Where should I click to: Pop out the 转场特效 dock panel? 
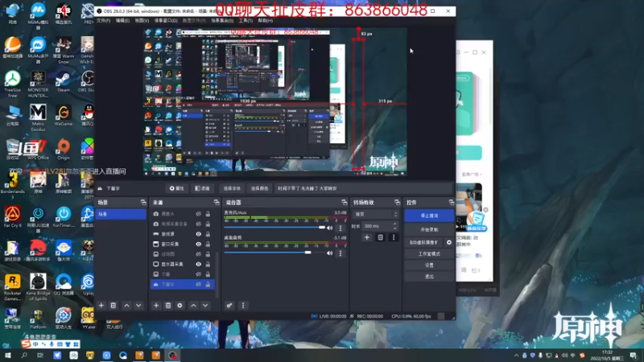coord(397,203)
